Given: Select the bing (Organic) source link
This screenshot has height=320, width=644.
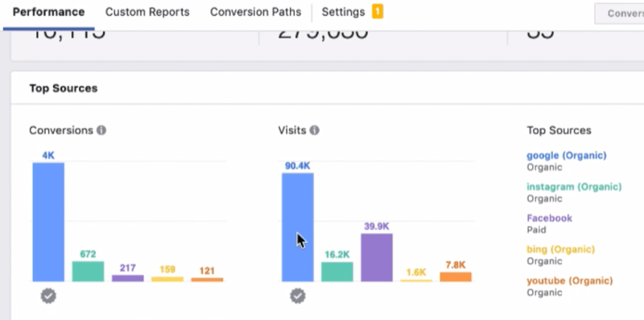Looking at the screenshot, I should tap(560, 249).
